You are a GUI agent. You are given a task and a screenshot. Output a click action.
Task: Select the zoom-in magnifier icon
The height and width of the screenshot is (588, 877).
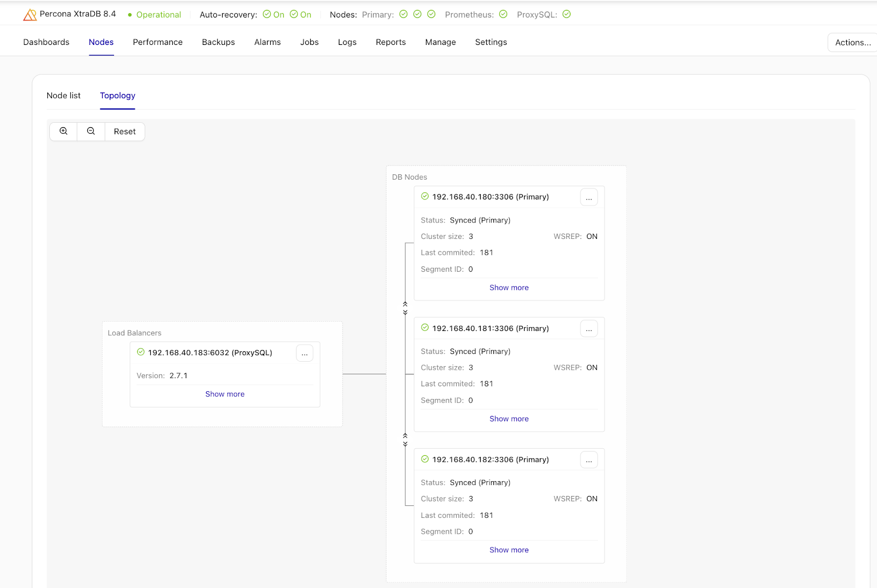click(63, 131)
